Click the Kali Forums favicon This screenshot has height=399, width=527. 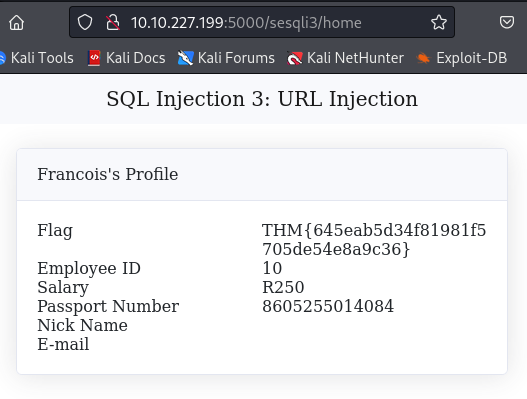(x=185, y=58)
